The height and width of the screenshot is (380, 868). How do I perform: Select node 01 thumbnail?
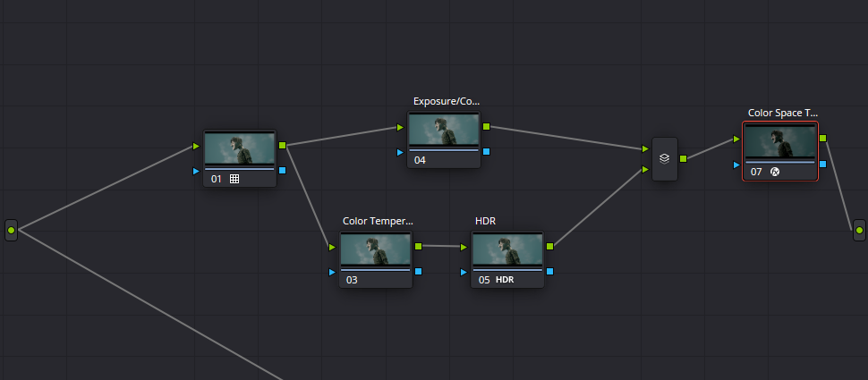pyautogui.click(x=240, y=148)
